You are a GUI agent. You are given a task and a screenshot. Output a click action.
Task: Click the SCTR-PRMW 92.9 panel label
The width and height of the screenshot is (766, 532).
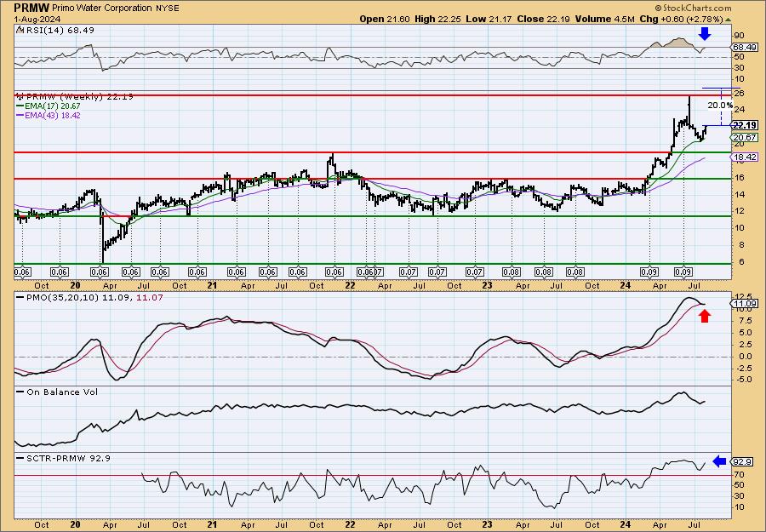[x=68, y=458]
